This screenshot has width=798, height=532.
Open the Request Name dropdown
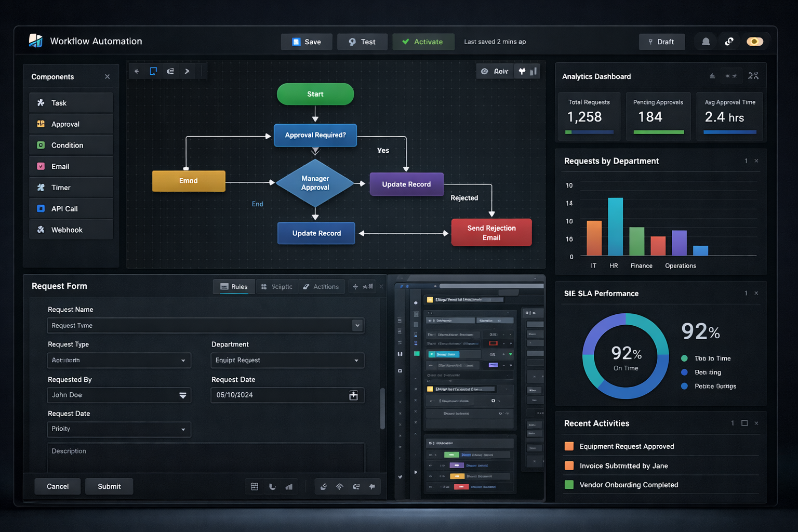pos(357,325)
